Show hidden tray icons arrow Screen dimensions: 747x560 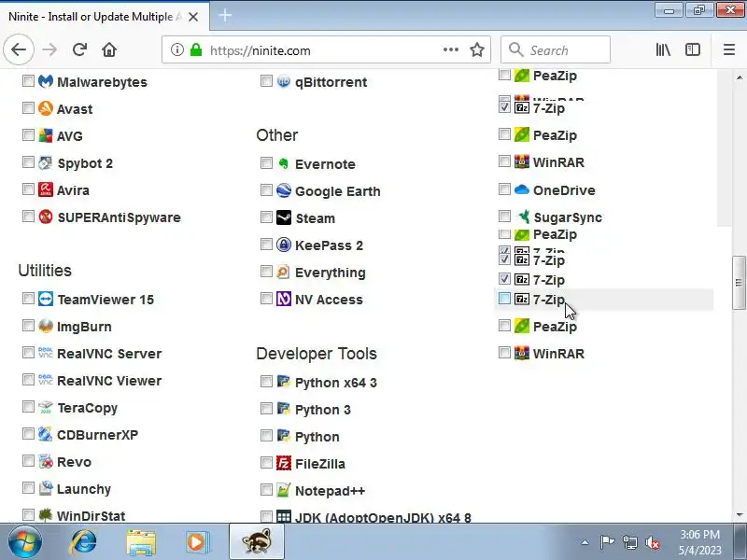[x=585, y=542]
